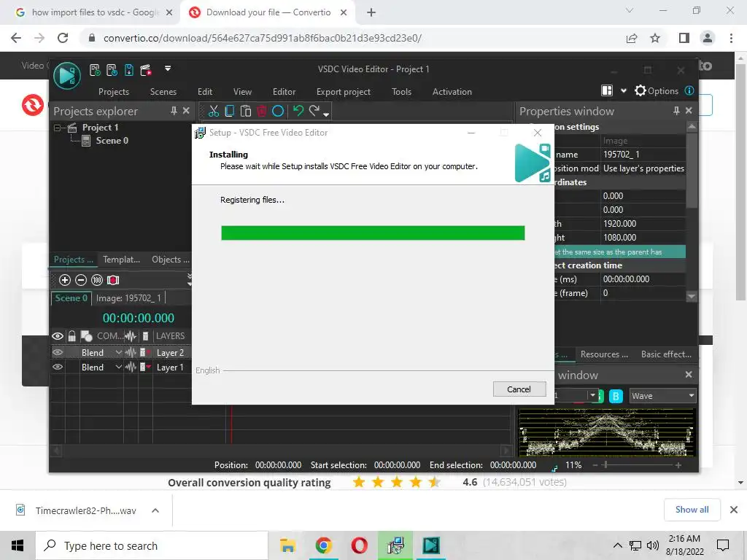This screenshot has height=560, width=747.
Task: Click the red work-area marker icon
Action: [113, 280]
